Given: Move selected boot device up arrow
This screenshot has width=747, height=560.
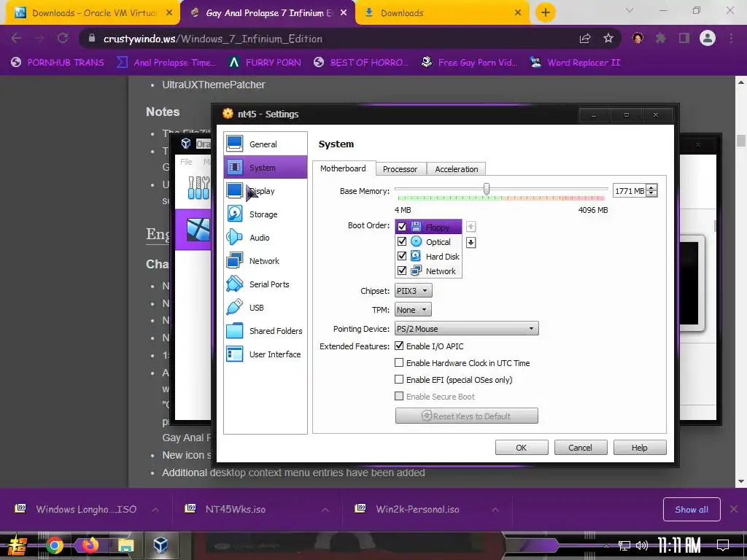Looking at the screenshot, I should pyautogui.click(x=471, y=227).
